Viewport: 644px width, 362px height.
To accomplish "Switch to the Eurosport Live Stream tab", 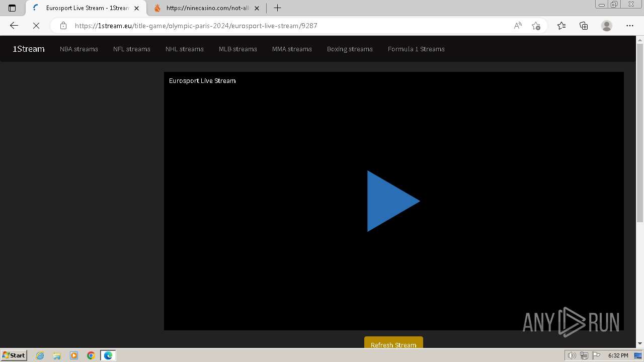I will [x=86, y=8].
